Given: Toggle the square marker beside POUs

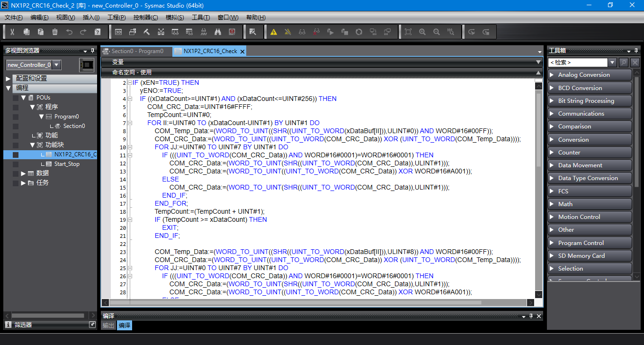Looking at the screenshot, I should tap(16, 98).
